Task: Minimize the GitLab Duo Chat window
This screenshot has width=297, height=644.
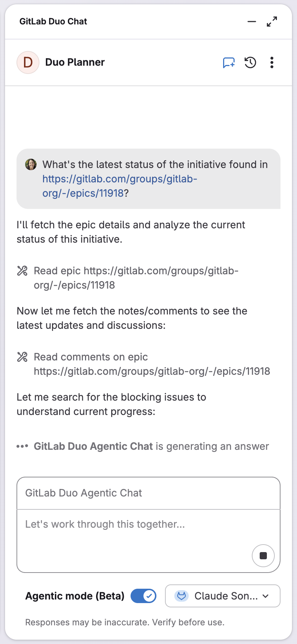Action: [x=251, y=22]
